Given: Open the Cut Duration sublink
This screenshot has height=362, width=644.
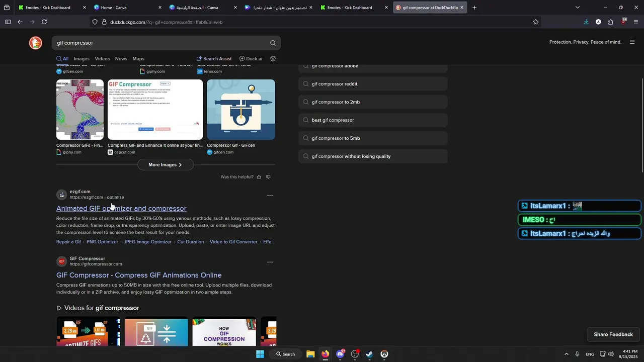Looking at the screenshot, I should click(191, 242).
